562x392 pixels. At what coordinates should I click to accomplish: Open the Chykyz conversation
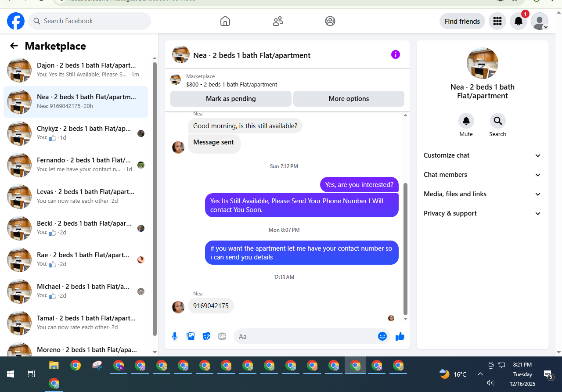click(76, 133)
